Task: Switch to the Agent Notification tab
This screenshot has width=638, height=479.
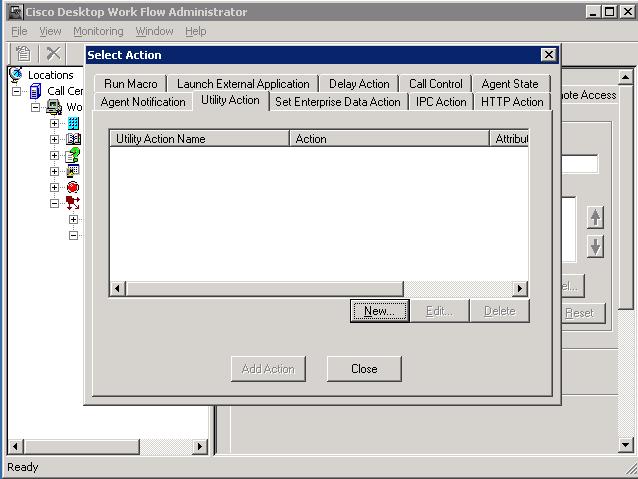Action: click(x=143, y=102)
